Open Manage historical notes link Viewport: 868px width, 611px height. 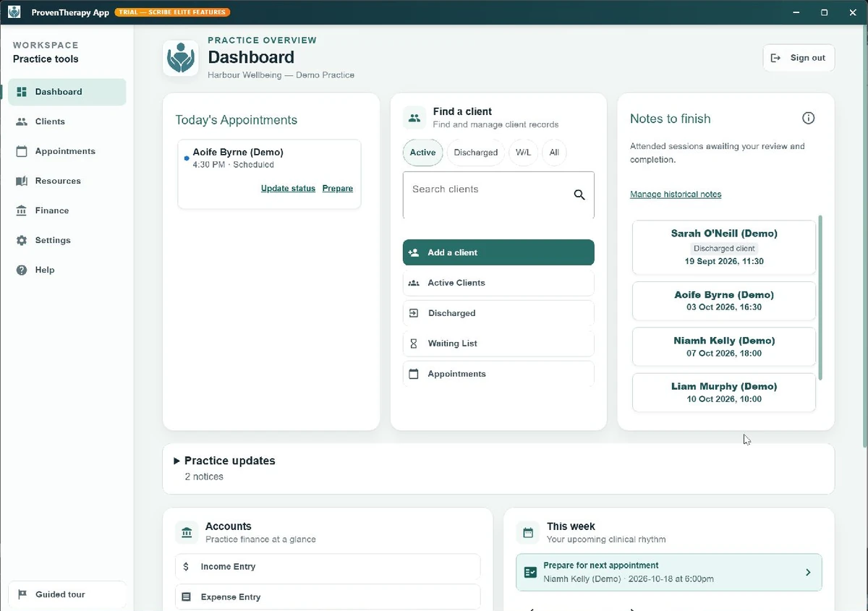point(676,195)
